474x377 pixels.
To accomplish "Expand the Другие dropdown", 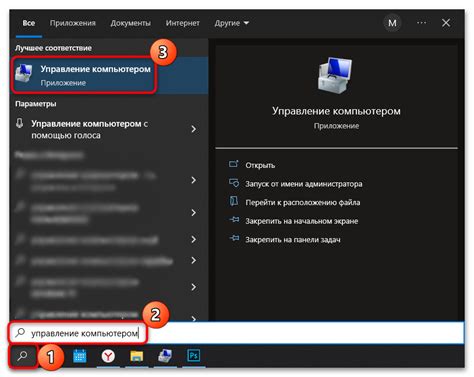I will (x=232, y=23).
